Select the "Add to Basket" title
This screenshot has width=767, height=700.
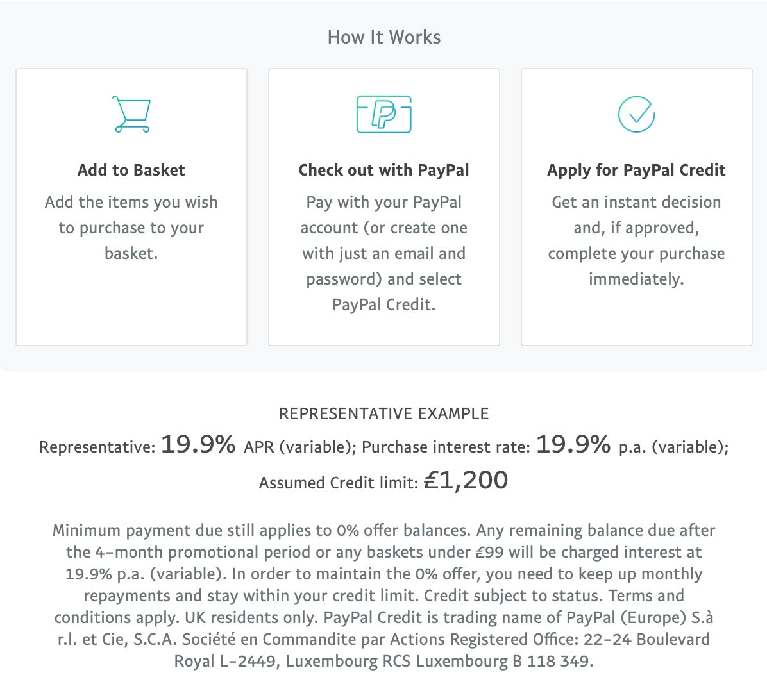pyautogui.click(x=131, y=170)
